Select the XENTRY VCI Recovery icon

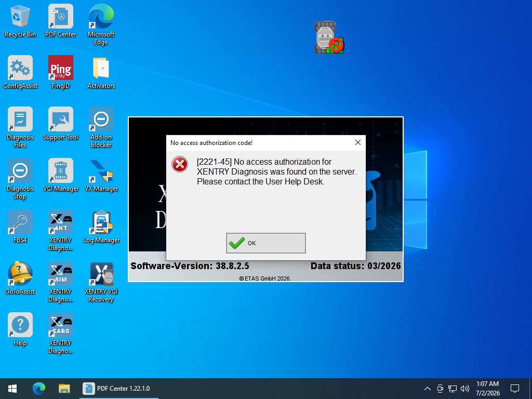click(x=101, y=282)
